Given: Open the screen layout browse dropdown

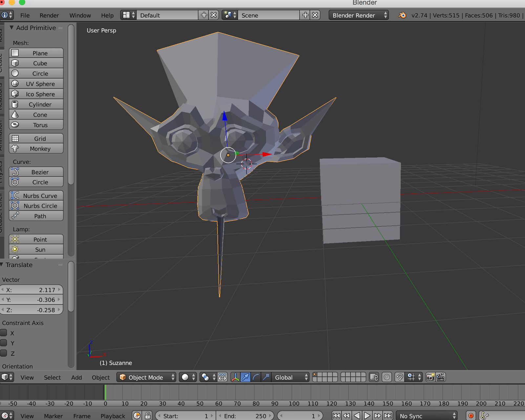Looking at the screenshot, I should [x=128, y=15].
